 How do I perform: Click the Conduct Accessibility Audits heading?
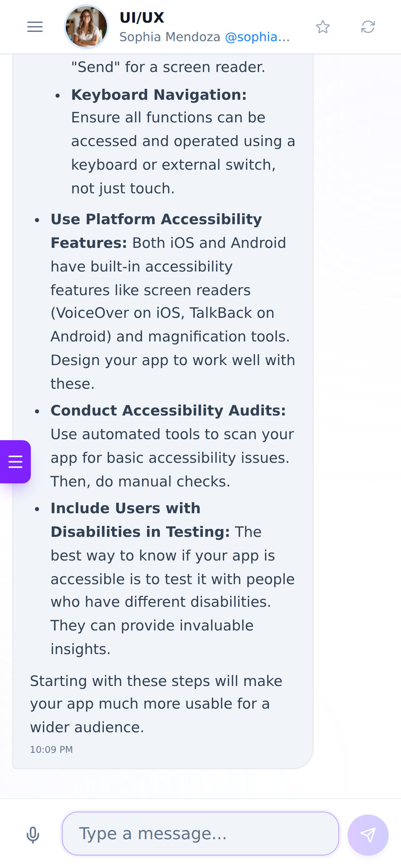[168, 410]
